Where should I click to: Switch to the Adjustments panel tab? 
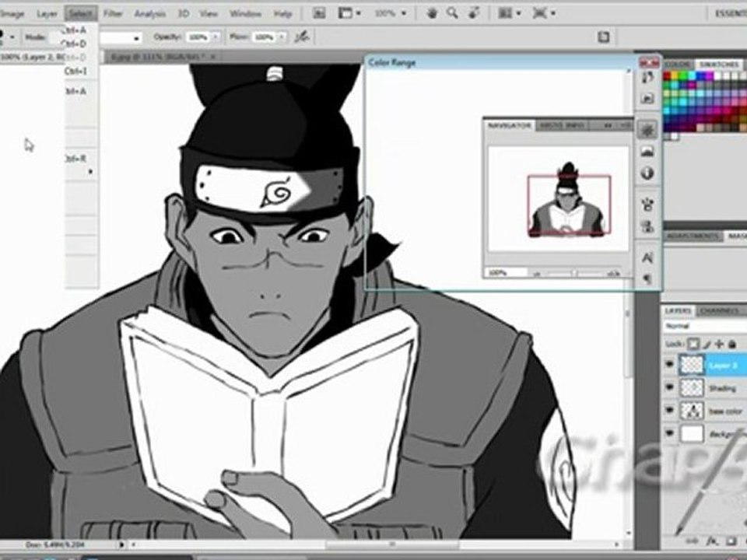tap(693, 236)
